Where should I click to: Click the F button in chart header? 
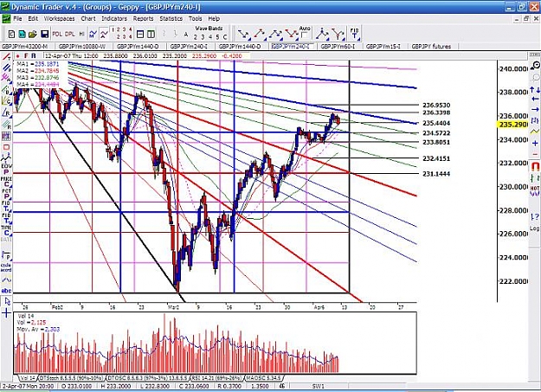tap(26, 56)
